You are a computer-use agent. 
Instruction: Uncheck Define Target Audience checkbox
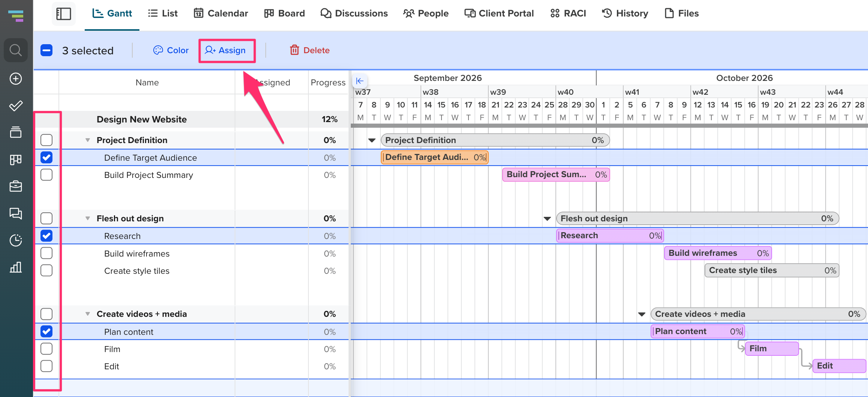click(46, 158)
